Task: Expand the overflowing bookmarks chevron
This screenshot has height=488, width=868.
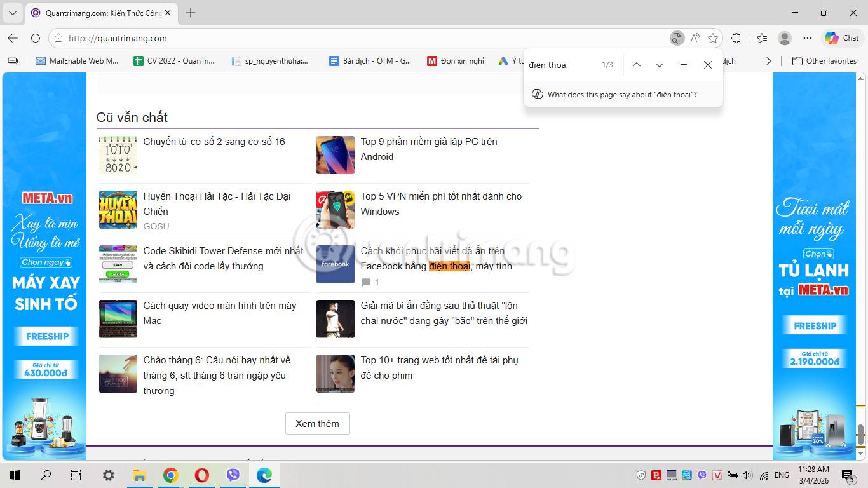Action: [x=768, y=60]
